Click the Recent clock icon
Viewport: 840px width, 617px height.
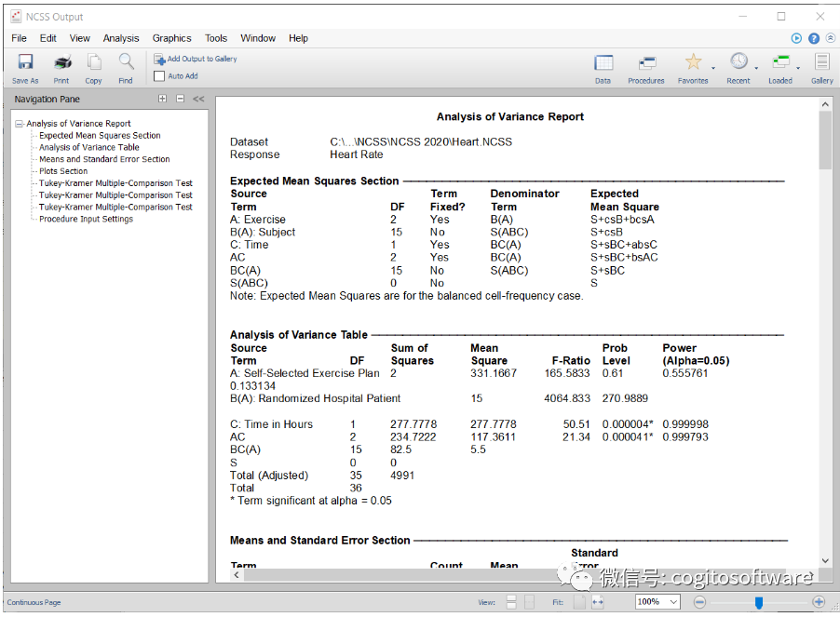738,61
